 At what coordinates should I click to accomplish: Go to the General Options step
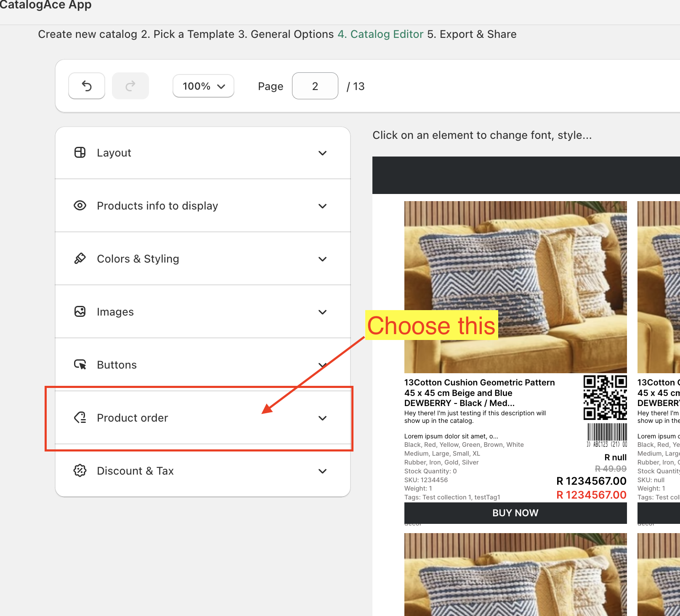[286, 35]
